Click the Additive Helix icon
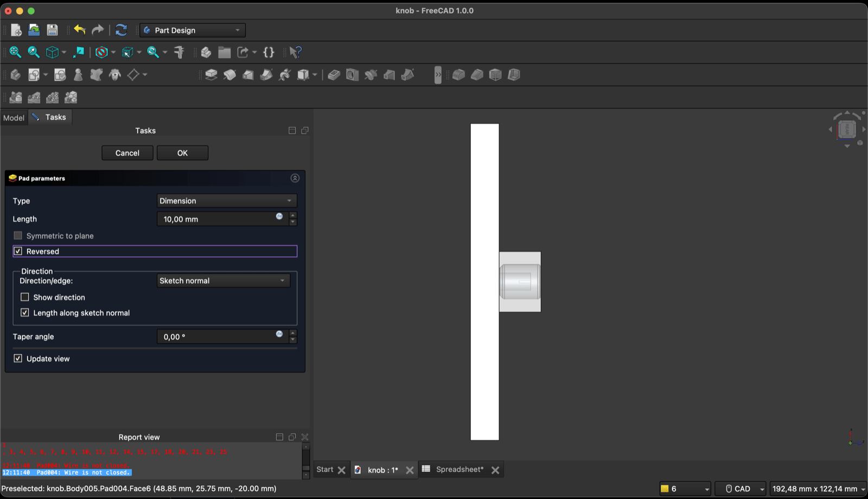Viewport: 868px width, 499px height. coord(285,74)
